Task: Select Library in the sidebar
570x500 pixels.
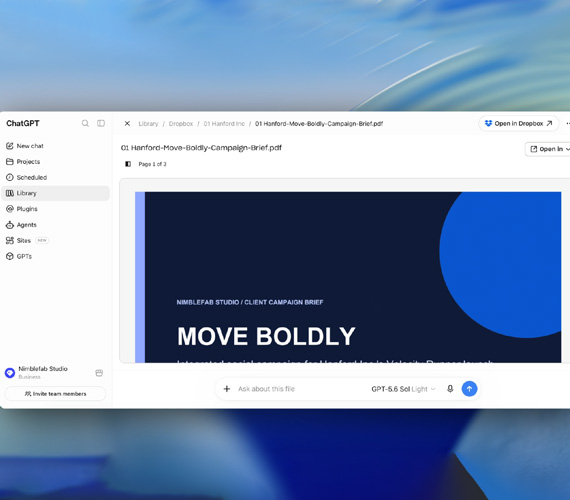Action: point(56,193)
